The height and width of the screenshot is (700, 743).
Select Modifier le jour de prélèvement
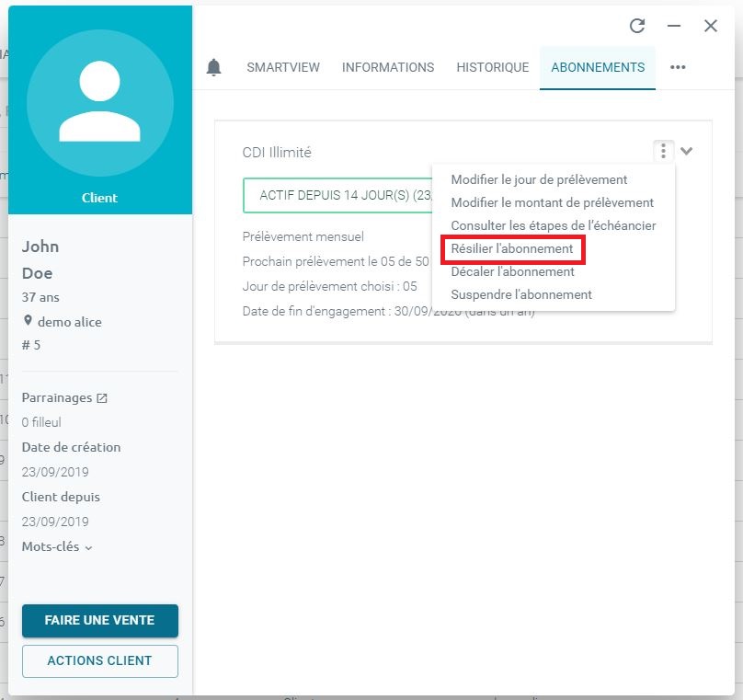click(x=539, y=179)
